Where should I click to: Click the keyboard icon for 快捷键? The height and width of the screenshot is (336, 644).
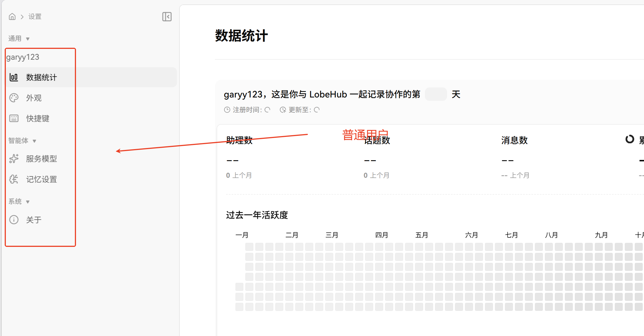coord(14,118)
